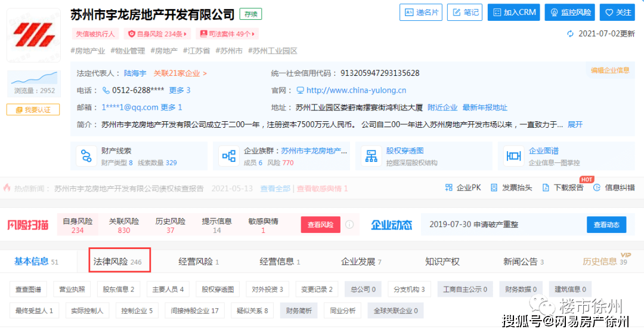Click 查看敏感舆情 1 link
The height and width of the screenshot is (335, 644).
[323, 189]
